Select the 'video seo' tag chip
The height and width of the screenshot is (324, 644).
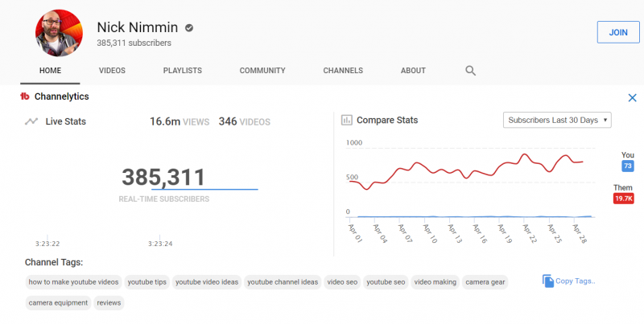pos(341,282)
